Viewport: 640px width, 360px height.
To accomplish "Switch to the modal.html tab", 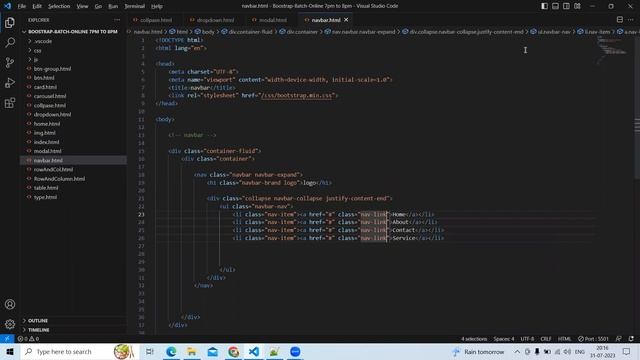I will click(272, 20).
